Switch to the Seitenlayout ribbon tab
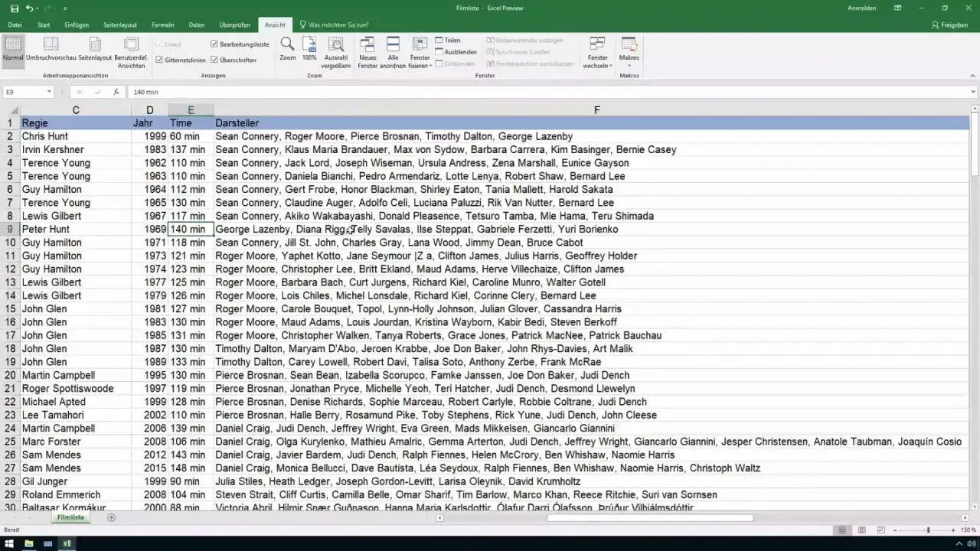The width and height of the screenshot is (980, 551). (122, 24)
